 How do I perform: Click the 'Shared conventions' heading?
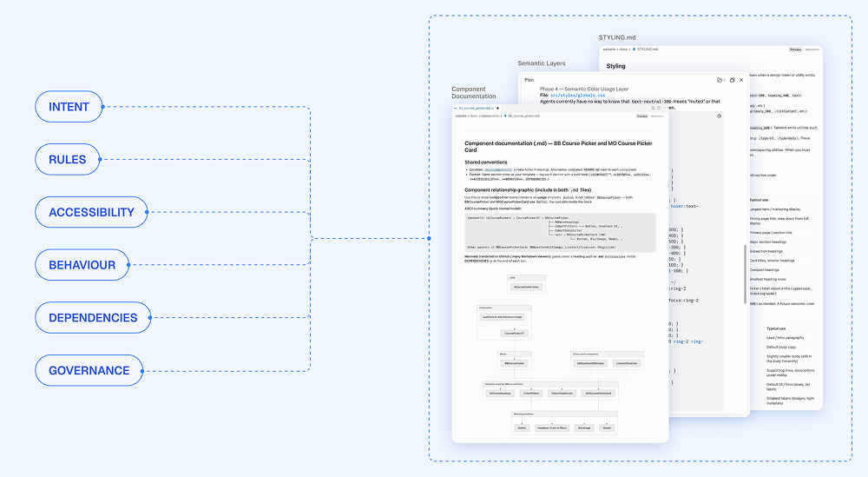click(x=486, y=162)
